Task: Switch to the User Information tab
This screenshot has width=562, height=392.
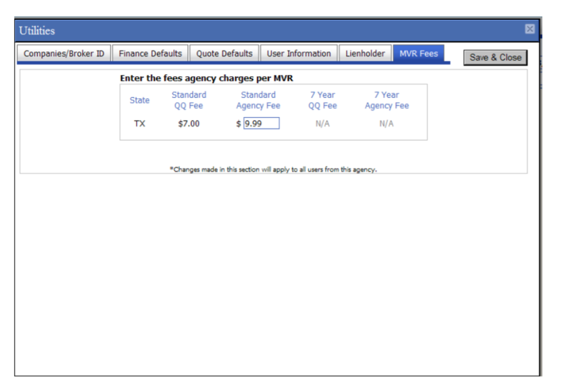Action: tap(299, 53)
